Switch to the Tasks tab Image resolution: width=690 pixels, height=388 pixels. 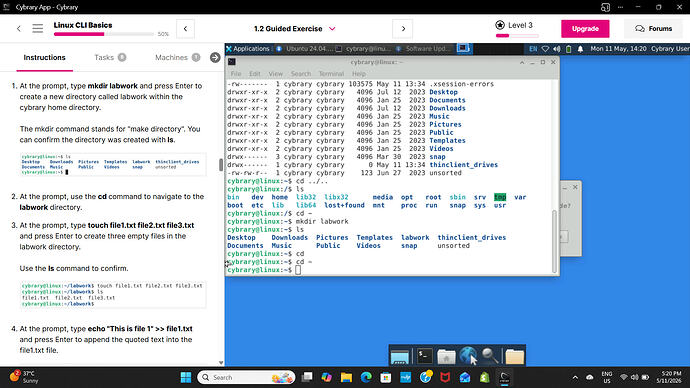click(110, 58)
